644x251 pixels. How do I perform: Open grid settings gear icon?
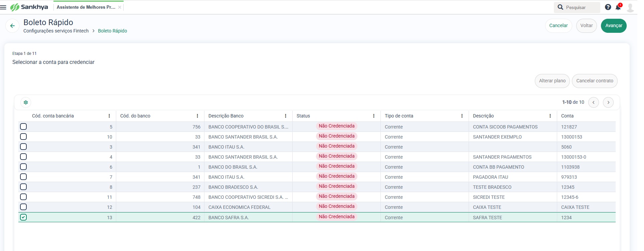(26, 102)
